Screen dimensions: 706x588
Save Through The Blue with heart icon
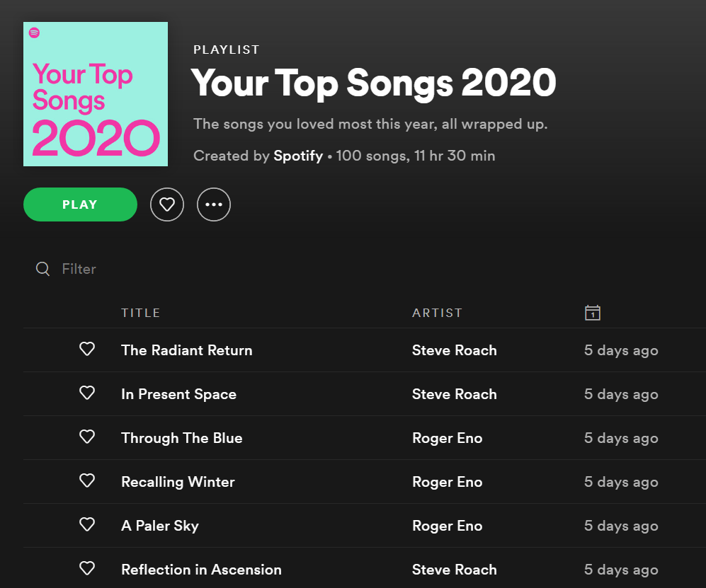point(87,437)
